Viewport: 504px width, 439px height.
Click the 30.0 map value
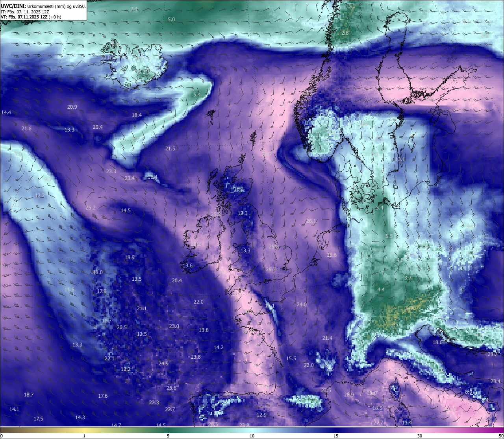click(372, 393)
